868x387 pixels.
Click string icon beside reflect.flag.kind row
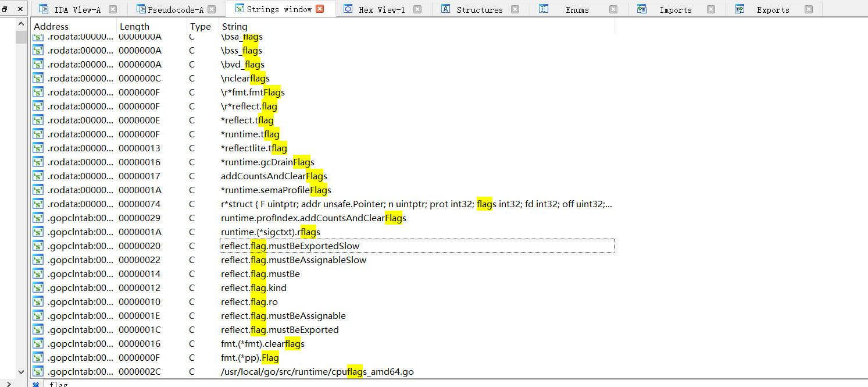(38, 288)
